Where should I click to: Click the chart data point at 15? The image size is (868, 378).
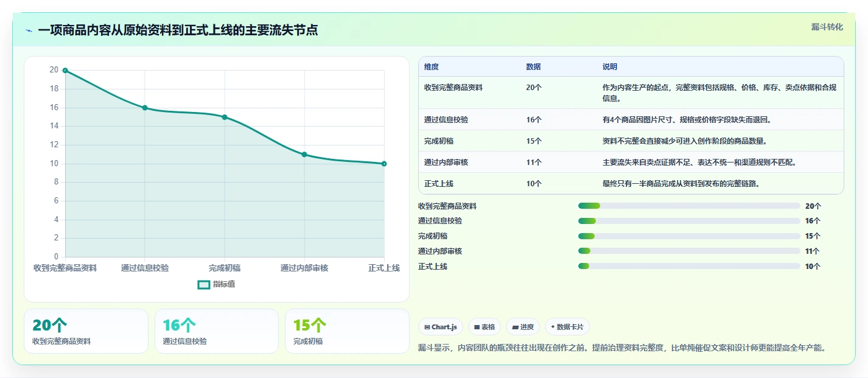coord(225,117)
